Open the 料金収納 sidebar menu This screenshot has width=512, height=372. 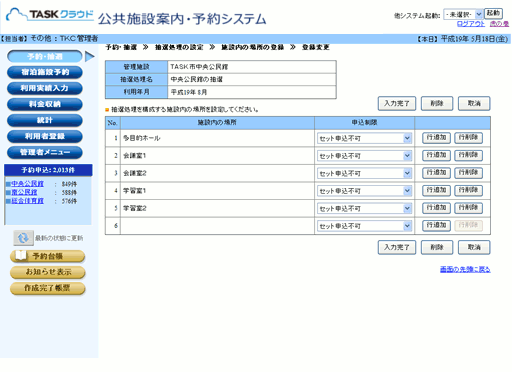(45, 104)
